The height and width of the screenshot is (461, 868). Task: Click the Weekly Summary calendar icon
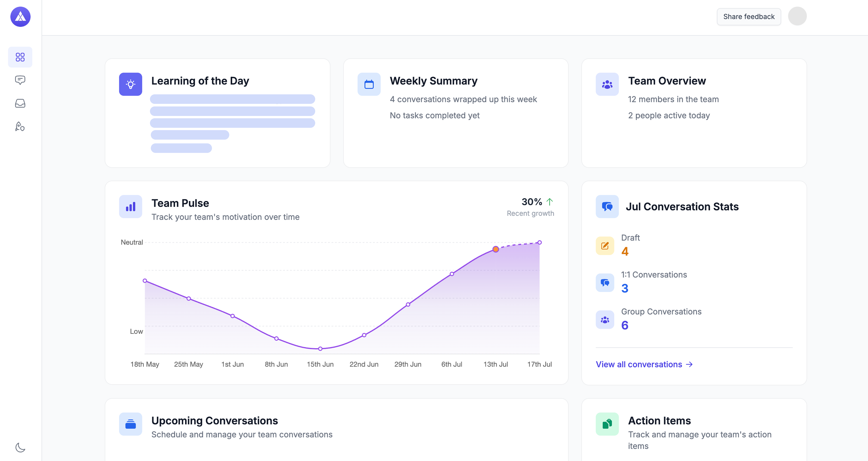[369, 84]
